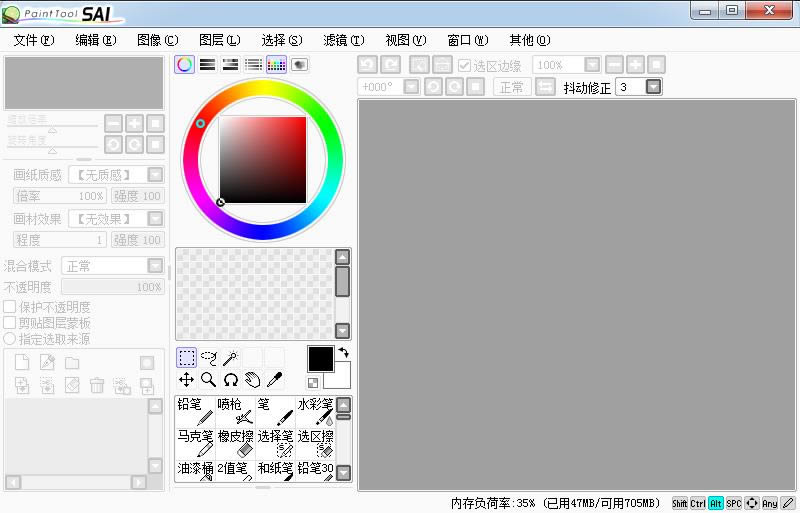Screen dimensions: 800x513
Task: Choose the 马克笔 marker brush
Action: [195, 444]
